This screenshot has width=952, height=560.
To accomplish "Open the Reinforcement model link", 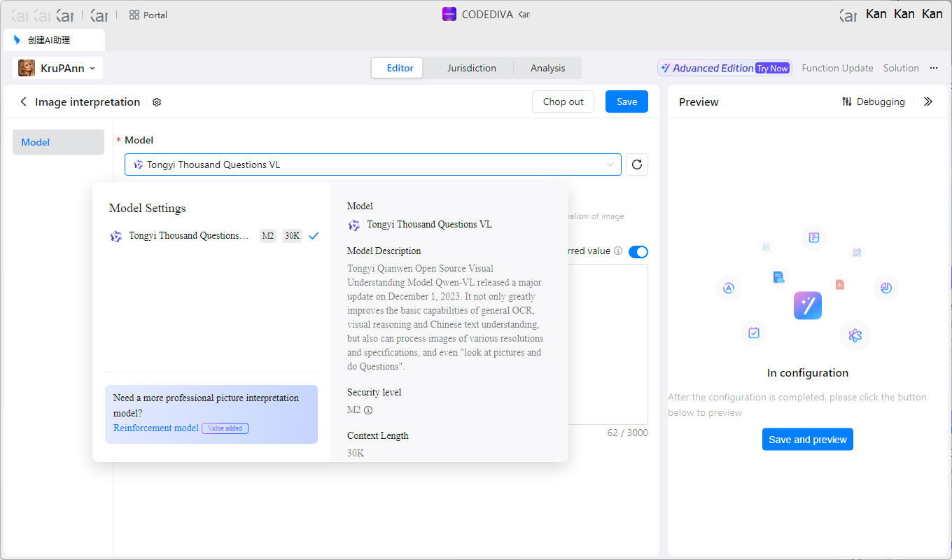I will [156, 428].
